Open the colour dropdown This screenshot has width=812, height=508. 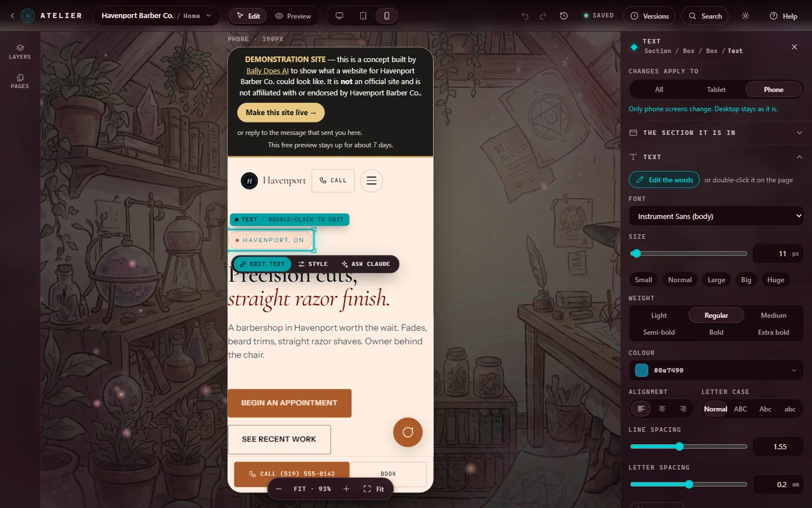click(x=716, y=370)
